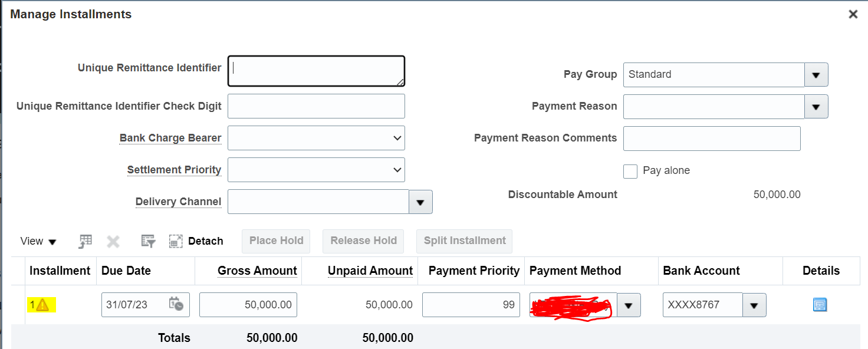Expand the Bank Charge Bearer dropdown
The image size is (868, 349).
pyautogui.click(x=397, y=138)
